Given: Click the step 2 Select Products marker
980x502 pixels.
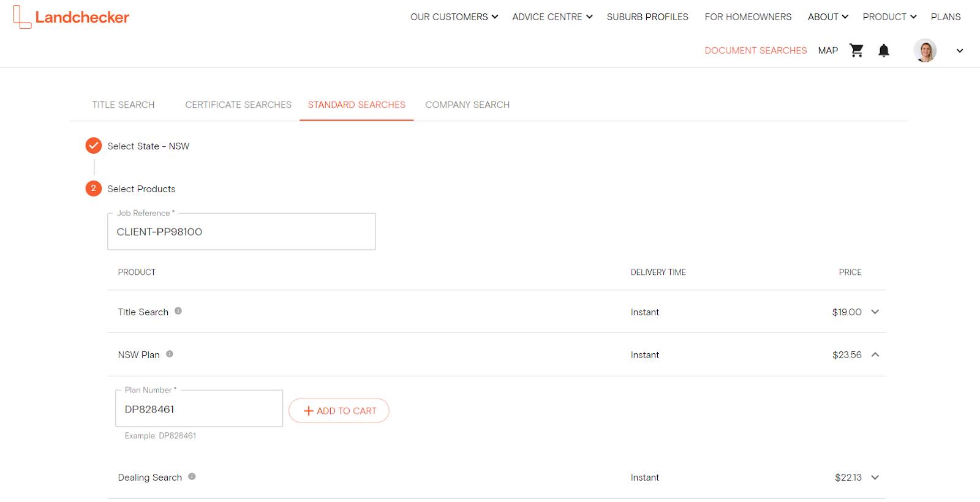Looking at the screenshot, I should (x=93, y=188).
